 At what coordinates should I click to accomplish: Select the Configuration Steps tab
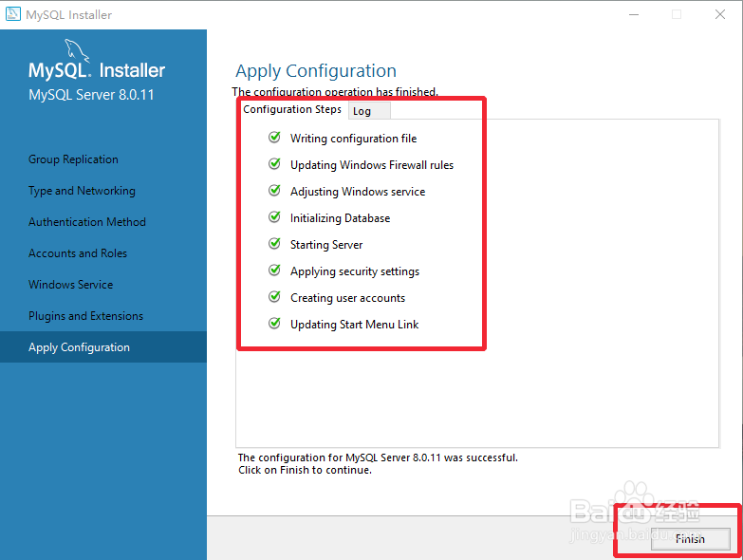tap(292, 109)
